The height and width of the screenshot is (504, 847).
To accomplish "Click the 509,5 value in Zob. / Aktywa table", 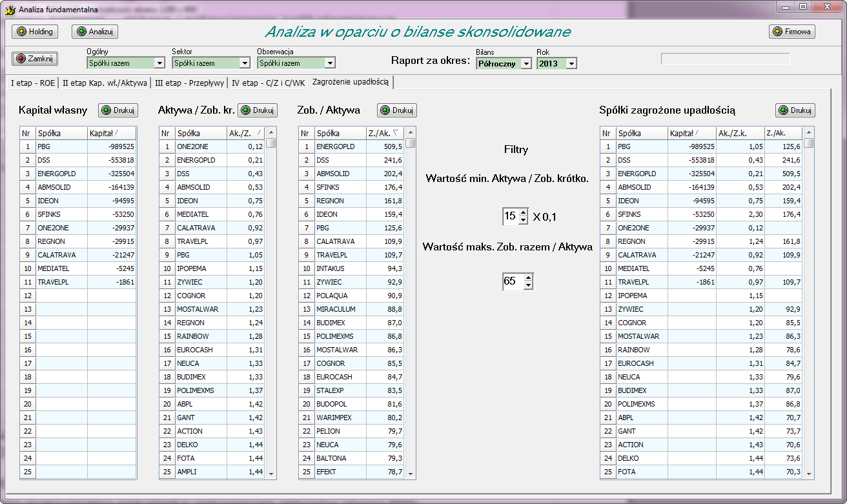I will click(x=385, y=146).
